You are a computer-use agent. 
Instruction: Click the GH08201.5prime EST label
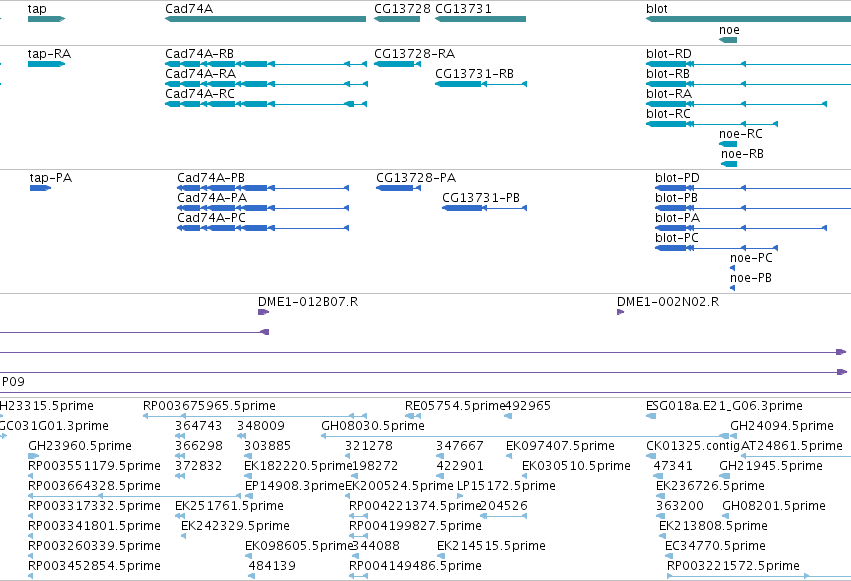coord(774,506)
